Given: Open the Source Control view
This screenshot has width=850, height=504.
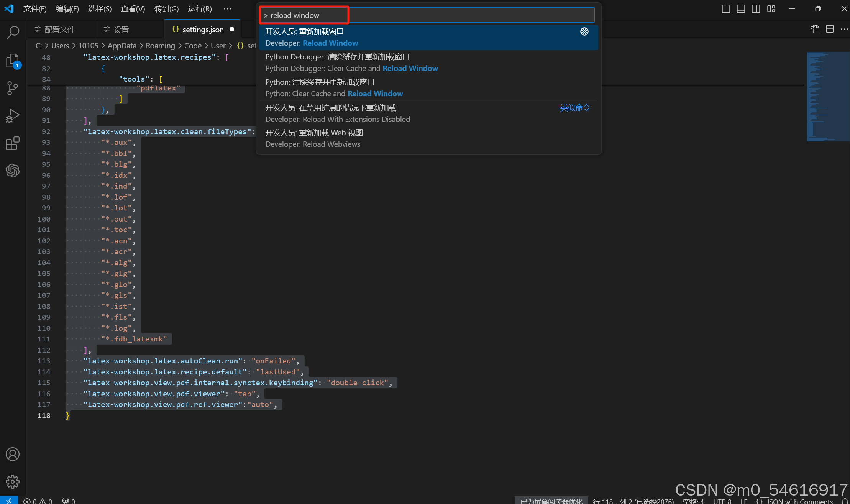Looking at the screenshot, I should tap(13, 88).
